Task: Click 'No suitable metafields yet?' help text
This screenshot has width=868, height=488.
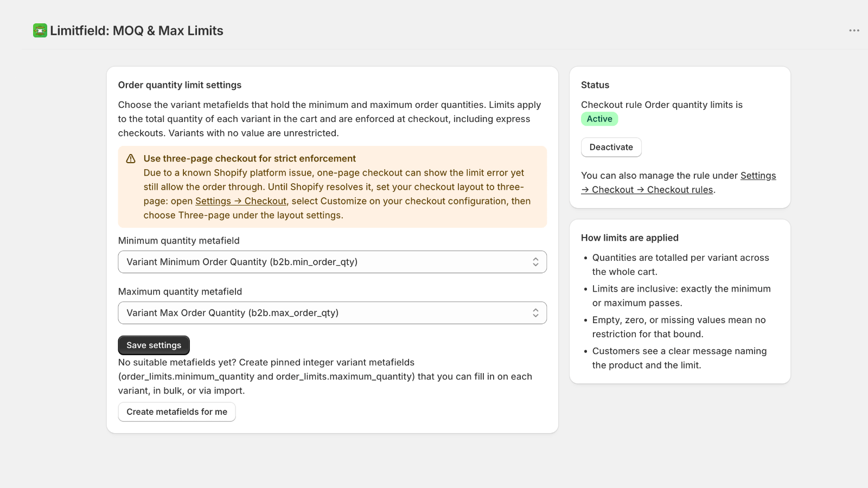Action: pos(325,376)
